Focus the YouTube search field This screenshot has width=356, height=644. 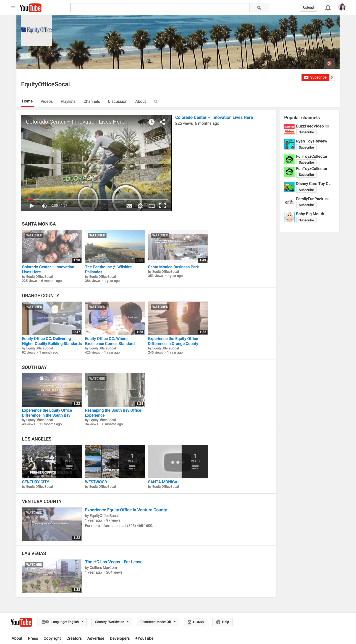click(x=160, y=7)
